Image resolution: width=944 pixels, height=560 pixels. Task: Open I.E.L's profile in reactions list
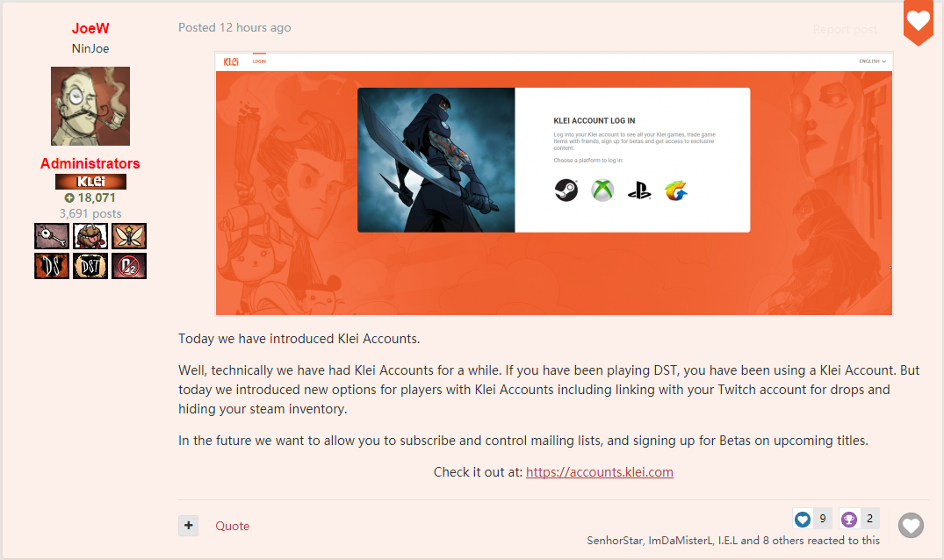pyautogui.click(x=727, y=540)
